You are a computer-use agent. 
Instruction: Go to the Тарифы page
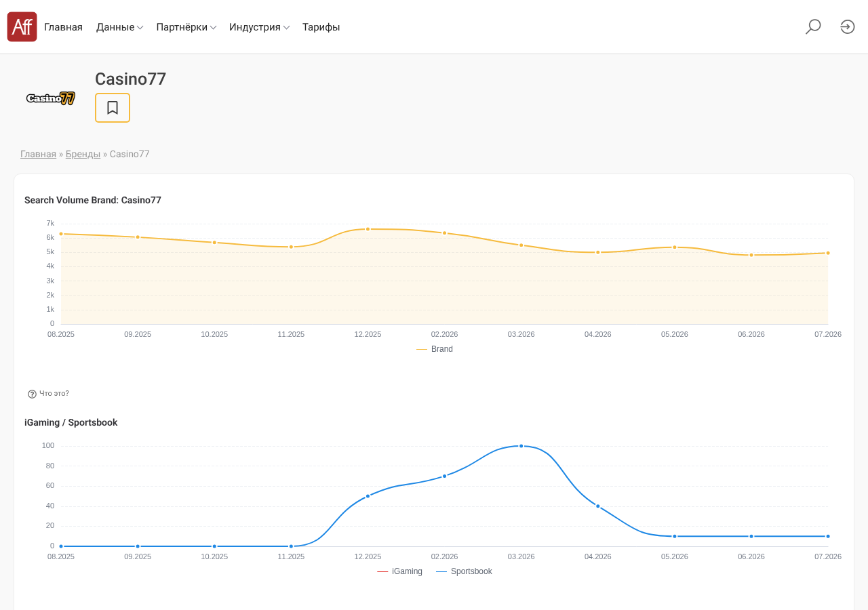coord(321,27)
